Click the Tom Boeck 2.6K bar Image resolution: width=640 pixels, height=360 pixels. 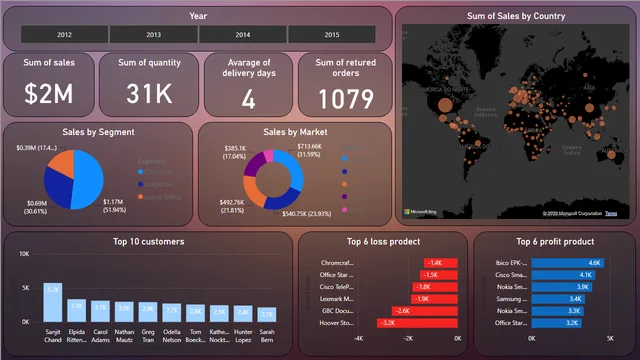[x=195, y=313]
